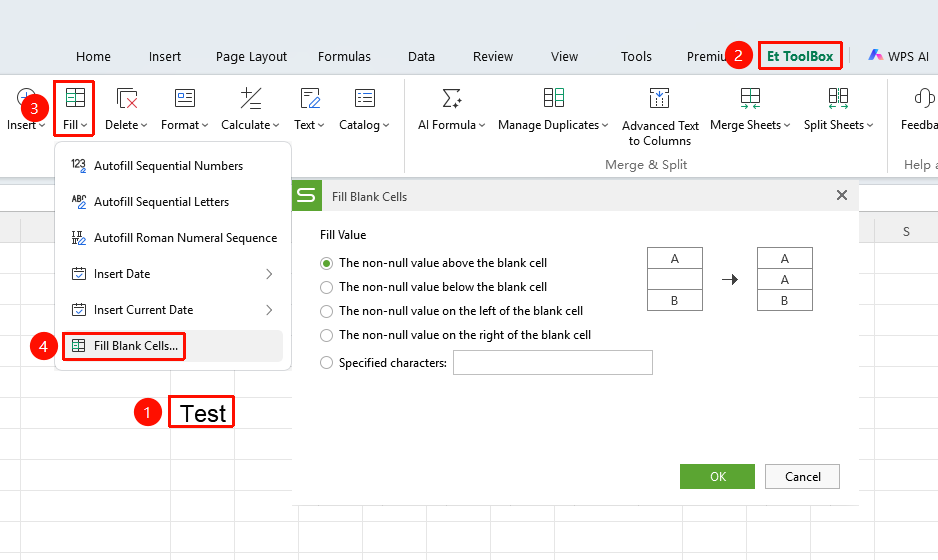938x560 pixels.
Task: Click the Format icon in ribbon
Action: pyautogui.click(x=185, y=98)
